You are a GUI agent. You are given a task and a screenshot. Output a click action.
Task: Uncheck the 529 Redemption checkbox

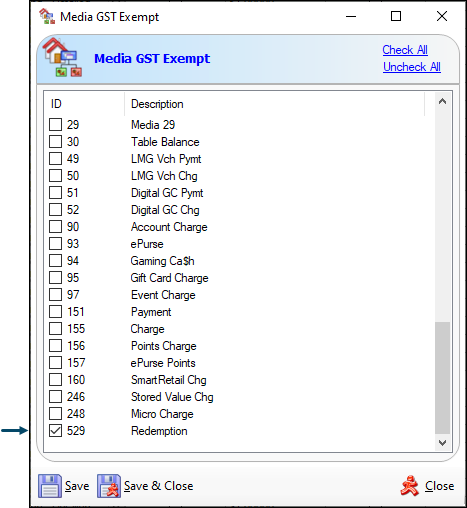[x=55, y=431]
